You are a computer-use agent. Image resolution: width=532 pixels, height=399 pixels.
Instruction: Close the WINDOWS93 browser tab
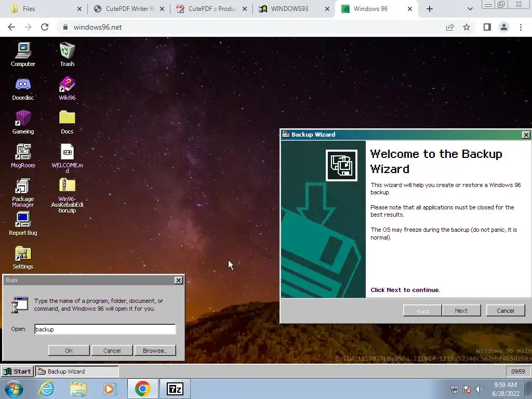327,9
